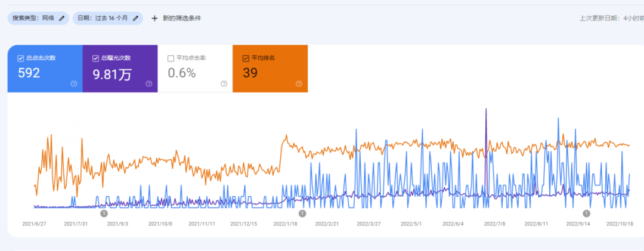This screenshot has height=251, width=644.
Task: Select the 592 clicks value on the blue card
Action: 29,73
